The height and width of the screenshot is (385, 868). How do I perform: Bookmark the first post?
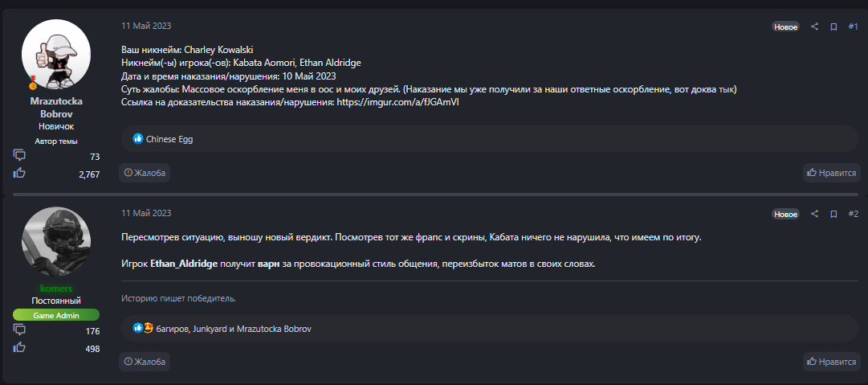click(833, 27)
